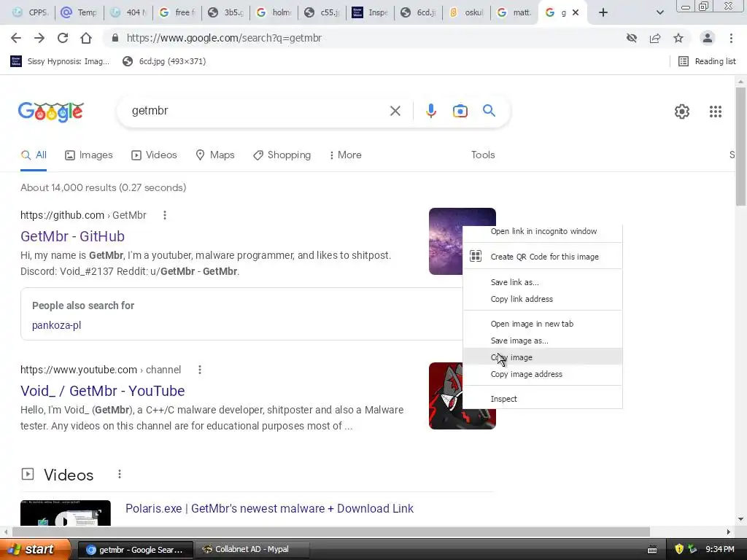Choose Open link in incognito window
The height and width of the screenshot is (560, 747).
point(543,231)
